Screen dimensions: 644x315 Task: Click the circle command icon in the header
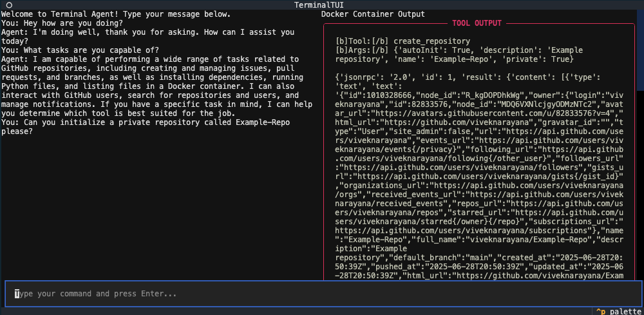click(x=9, y=5)
